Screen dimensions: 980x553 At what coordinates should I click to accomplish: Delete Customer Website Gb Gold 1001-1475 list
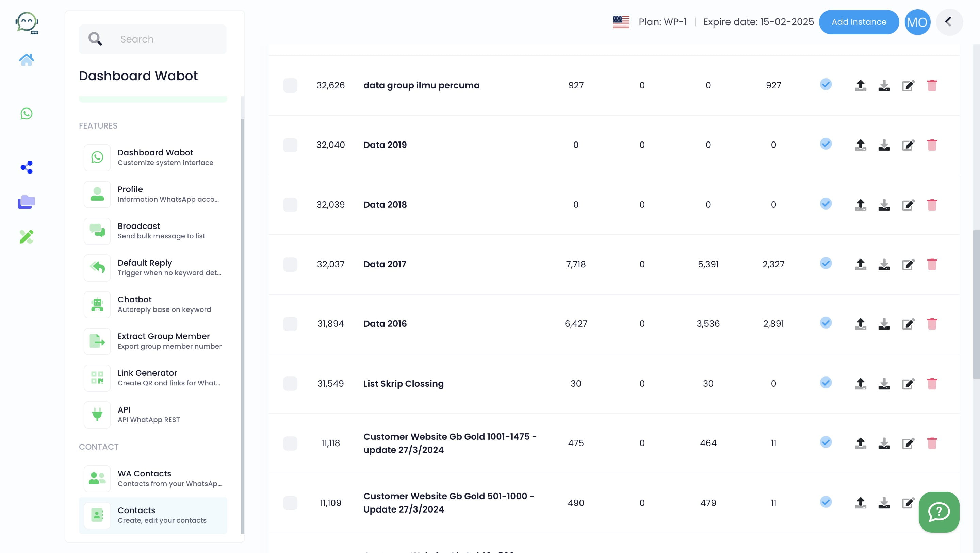pyautogui.click(x=932, y=443)
